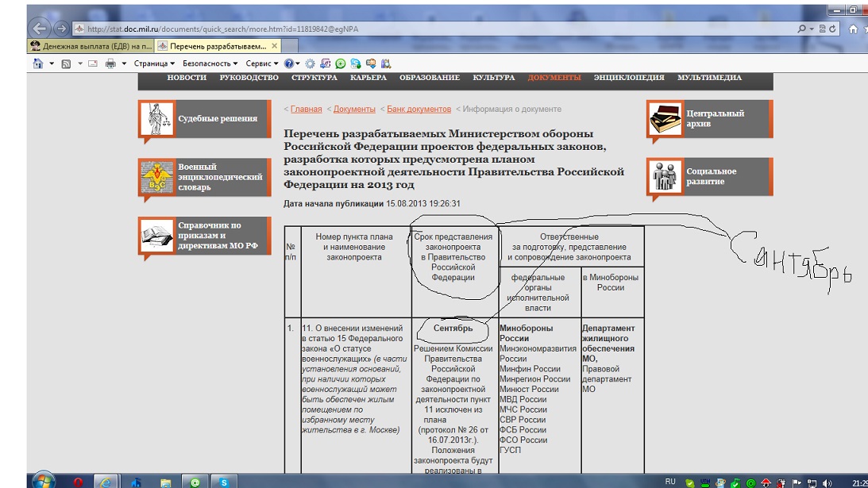Expand the Help dropdown arrow
This screenshot has height=488, width=868.
click(297, 63)
